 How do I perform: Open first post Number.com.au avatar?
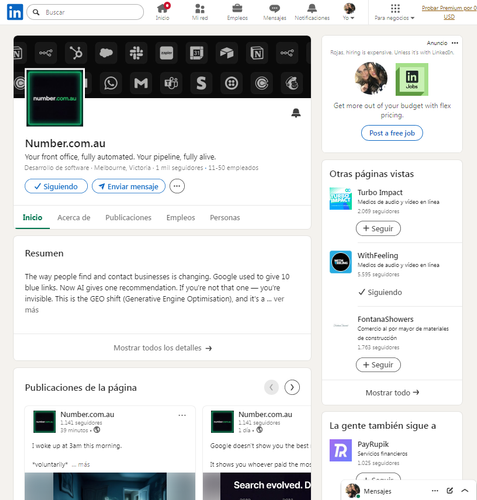coord(45,422)
